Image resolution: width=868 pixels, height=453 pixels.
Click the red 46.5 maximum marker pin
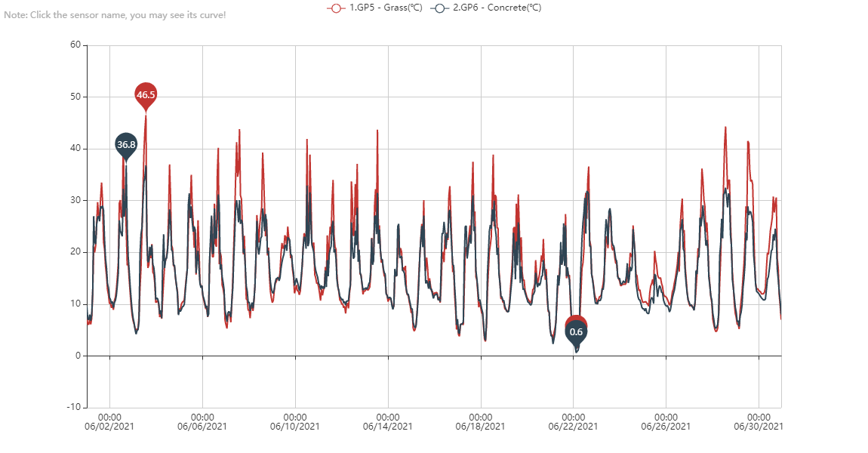(x=146, y=94)
